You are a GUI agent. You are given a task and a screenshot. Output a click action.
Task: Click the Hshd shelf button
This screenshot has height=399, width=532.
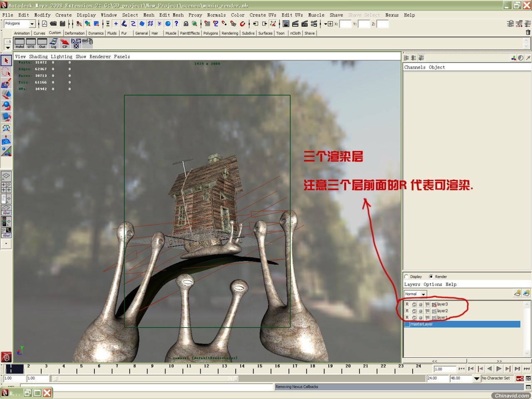(x=20, y=43)
